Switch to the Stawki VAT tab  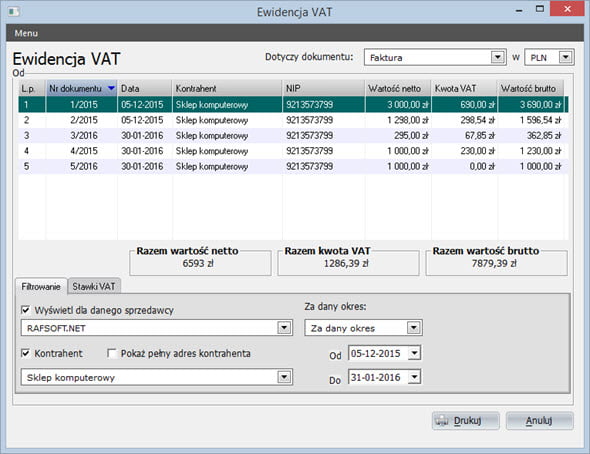[94, 286]
